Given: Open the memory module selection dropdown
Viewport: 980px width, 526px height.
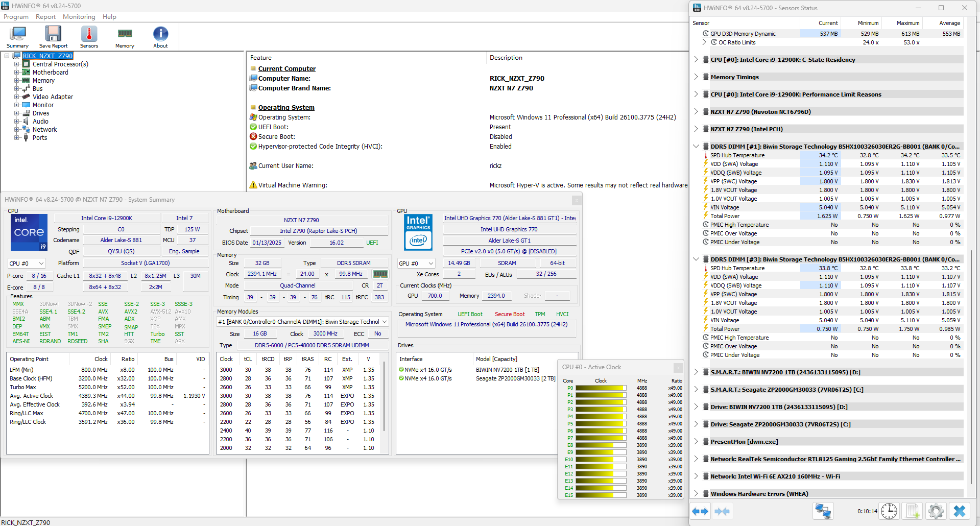Looking at the screenshot, I should tap(303, 322).
